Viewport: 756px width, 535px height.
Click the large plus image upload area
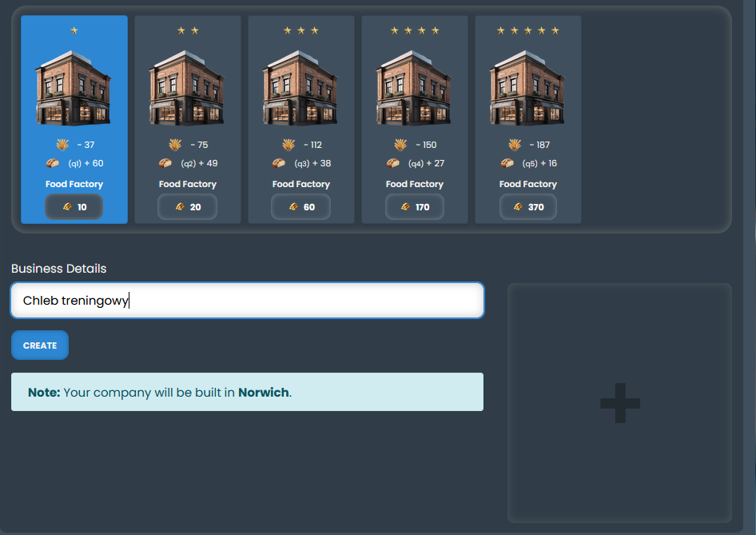coord(619,403)
